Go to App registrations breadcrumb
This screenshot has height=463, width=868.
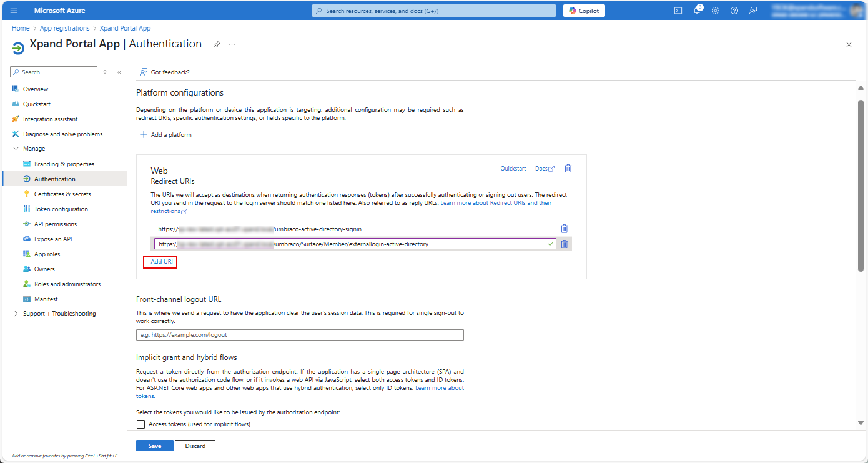64,28
